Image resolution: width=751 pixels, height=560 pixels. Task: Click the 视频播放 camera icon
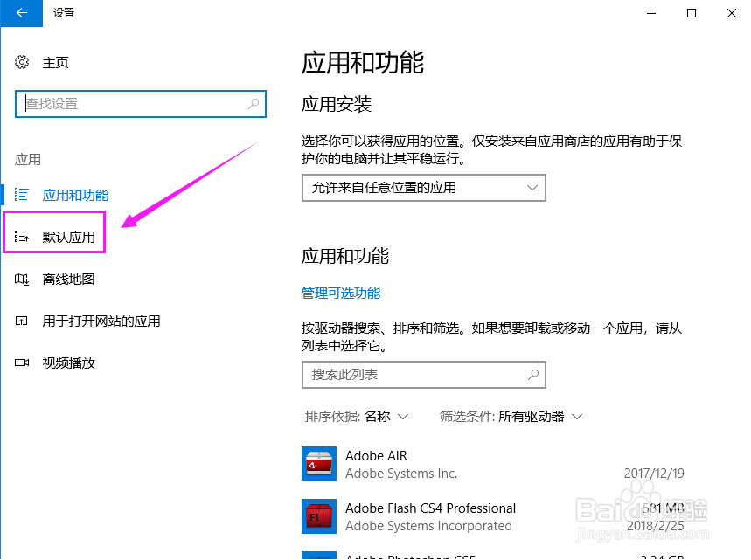pyautogui.click(x=22, y=363)
